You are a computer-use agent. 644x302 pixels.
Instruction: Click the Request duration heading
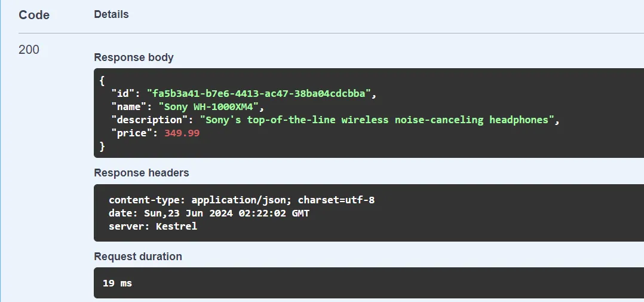[138, 257]
